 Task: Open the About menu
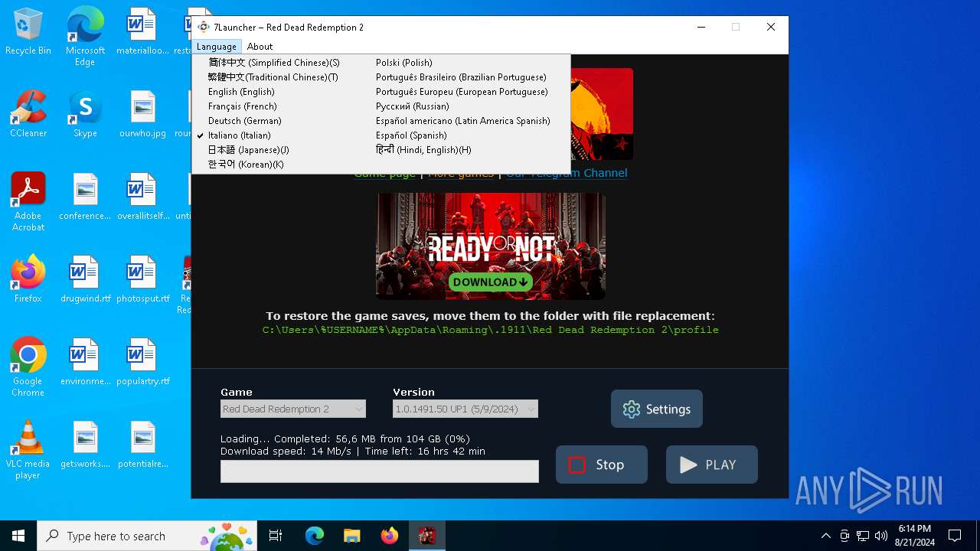(x=260, y=47)
